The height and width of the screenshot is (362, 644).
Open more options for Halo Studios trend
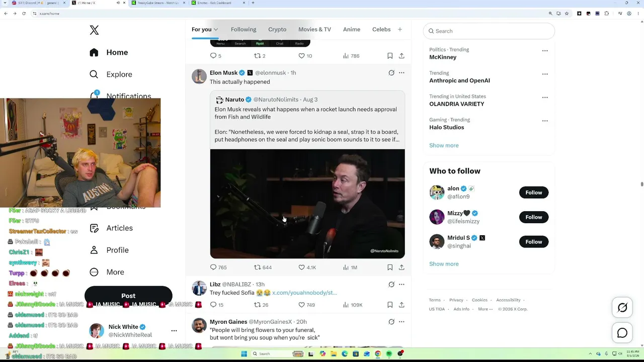point(545,121)
